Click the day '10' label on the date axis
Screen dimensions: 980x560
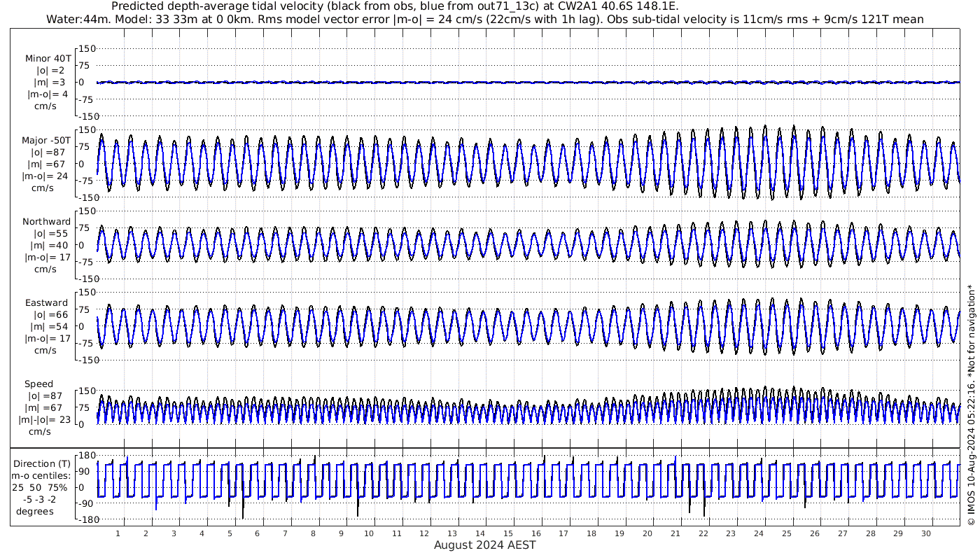tap(369, 533)
